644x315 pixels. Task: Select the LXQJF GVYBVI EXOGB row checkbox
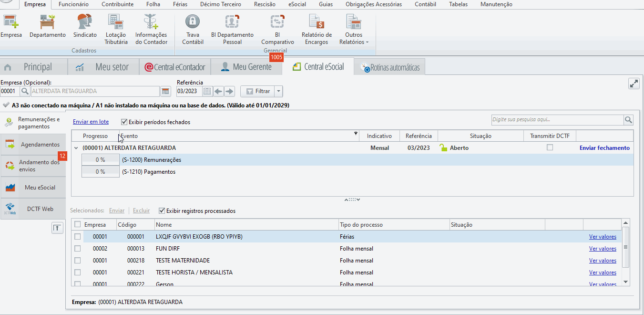77,236
